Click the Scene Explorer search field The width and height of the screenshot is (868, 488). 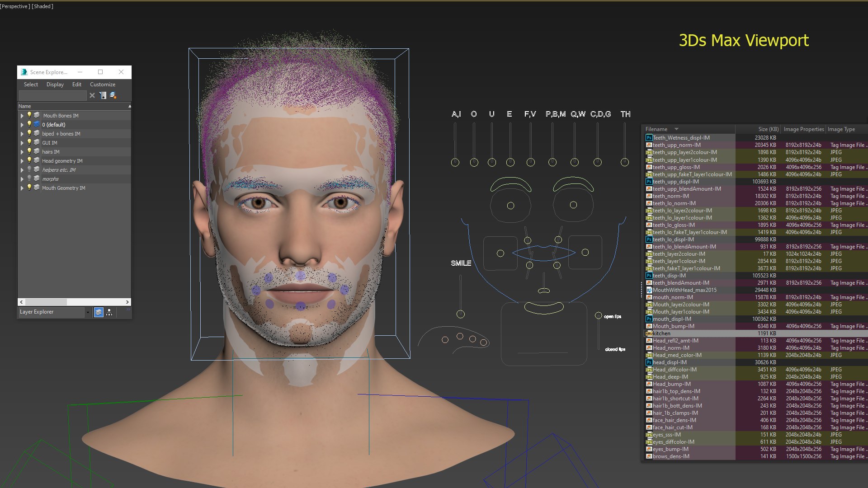tap(52, 95)
